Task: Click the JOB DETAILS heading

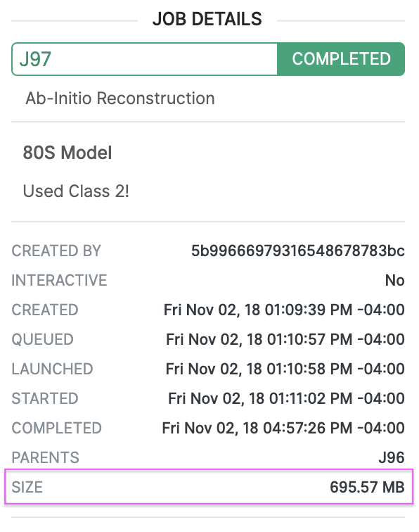Action: coord(207,19)
